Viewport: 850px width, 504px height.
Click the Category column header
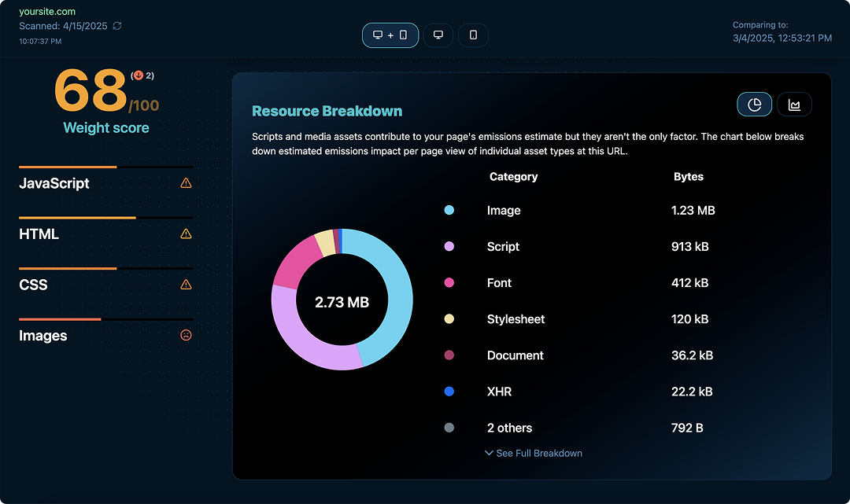pos(513,176)
